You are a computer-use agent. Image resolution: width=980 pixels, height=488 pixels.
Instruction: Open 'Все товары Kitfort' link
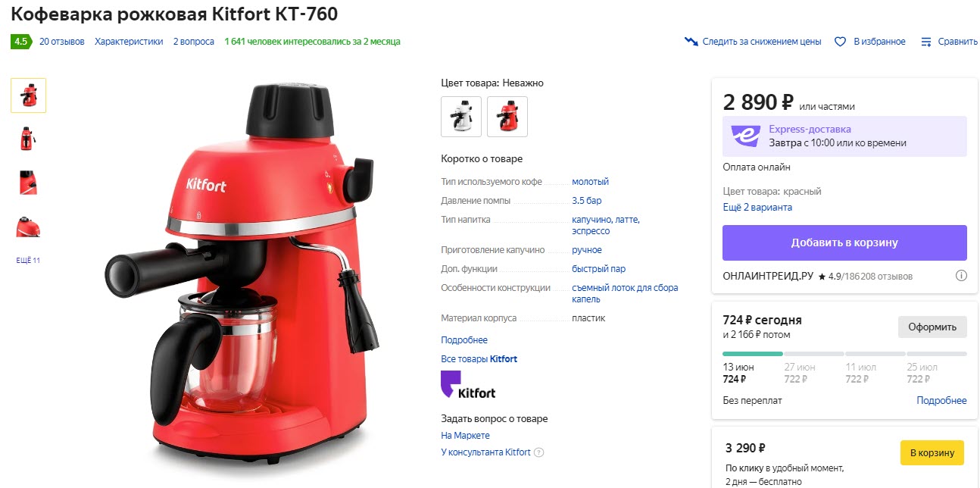tap(479, 359)
